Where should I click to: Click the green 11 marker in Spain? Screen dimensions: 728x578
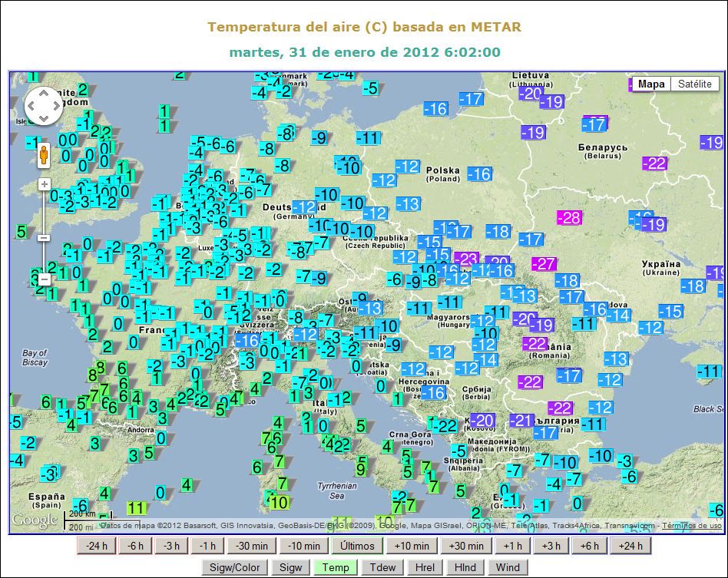click(x=137, y=508)
